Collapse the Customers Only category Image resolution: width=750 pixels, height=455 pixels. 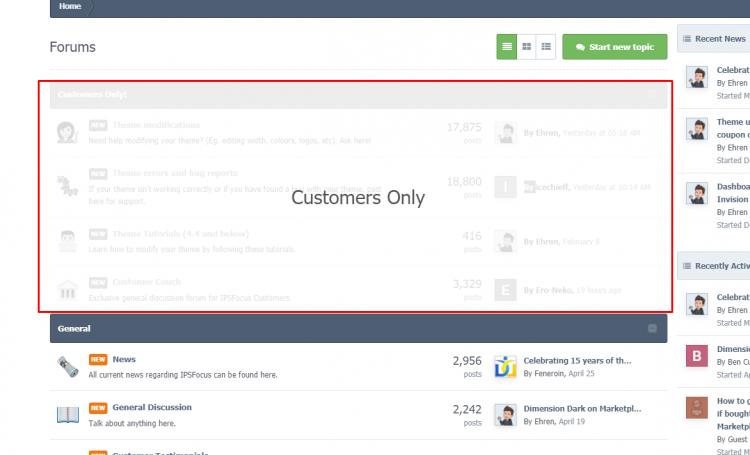[x=652, y=94]
